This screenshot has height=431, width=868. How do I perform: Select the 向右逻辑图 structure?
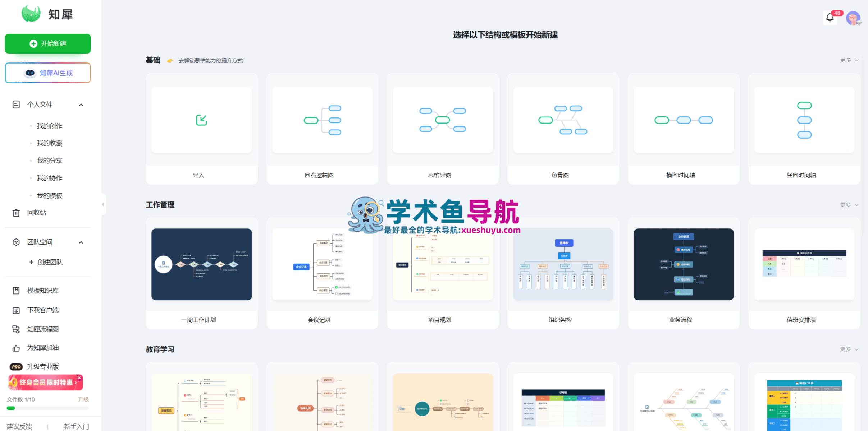tap(322, 129)
